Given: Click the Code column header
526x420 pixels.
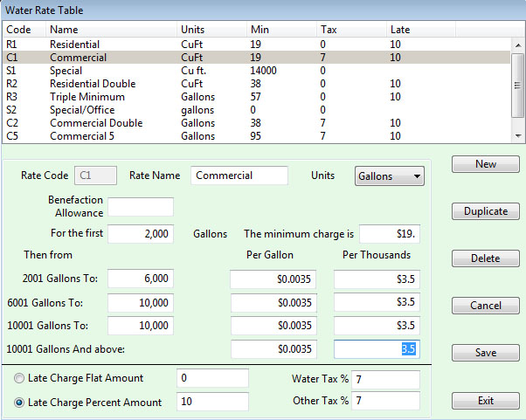Looking at the screenshot, I should [x=24, y=30].
